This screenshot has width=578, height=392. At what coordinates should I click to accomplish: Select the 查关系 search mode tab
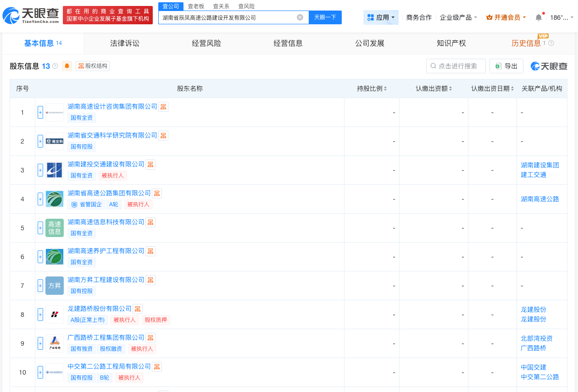(x=221, y=6)
